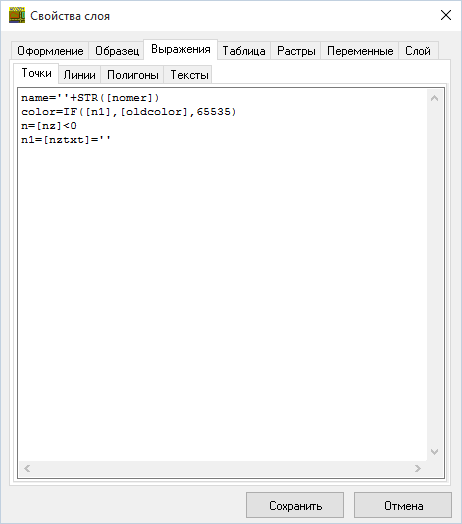The width and height of the screenshot is (462, 524).
Task: Click the layer properties app icon in title bar
Action: coord(17,15)
